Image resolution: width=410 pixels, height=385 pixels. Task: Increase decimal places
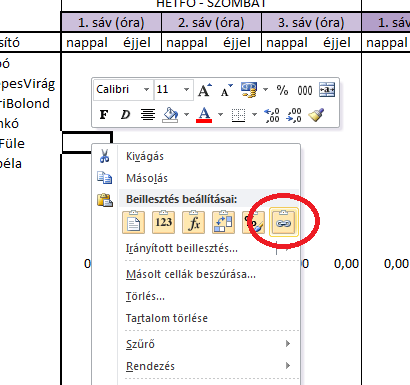(x=272, y=115)
